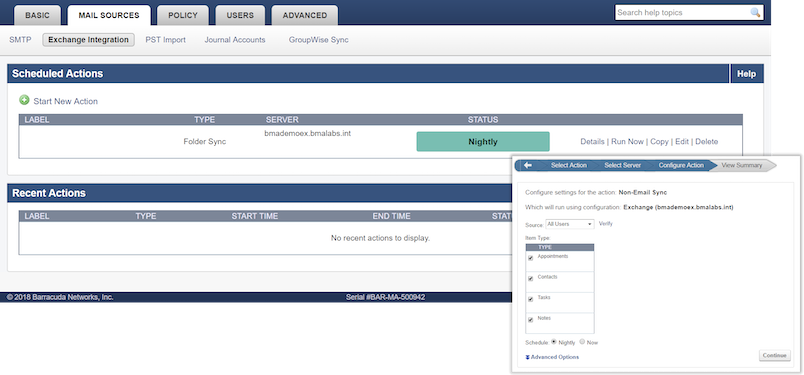Click the green plus Start New Action icon
The image size is (804, 375).
pos(24,101)
